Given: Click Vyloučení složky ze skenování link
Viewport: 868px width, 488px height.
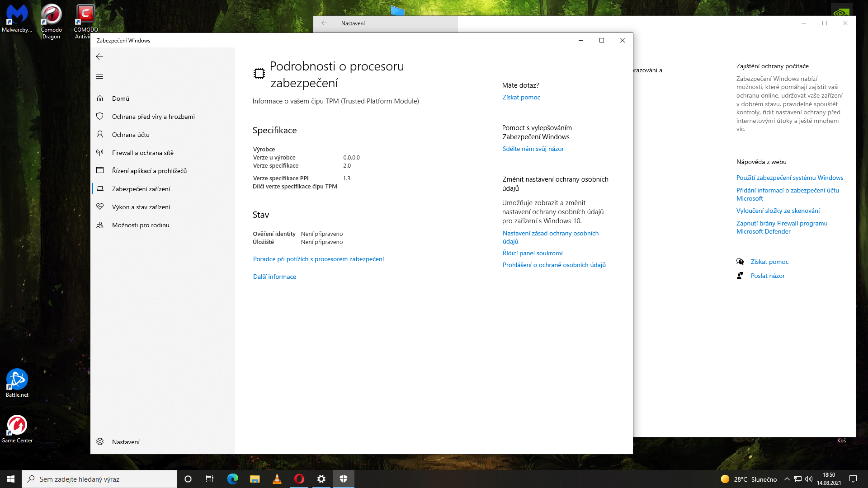Looking at the screenshot, I should click(x=778, y=211).
